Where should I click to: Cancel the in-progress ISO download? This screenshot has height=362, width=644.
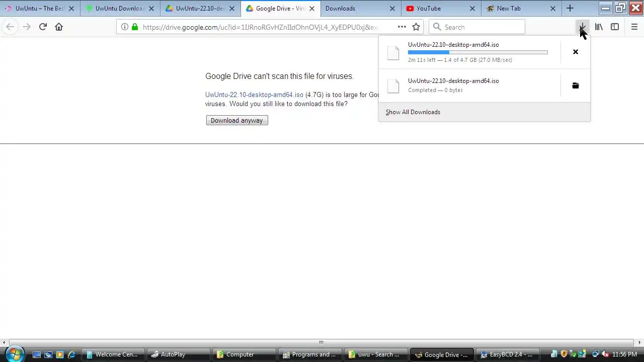(576, 52)
